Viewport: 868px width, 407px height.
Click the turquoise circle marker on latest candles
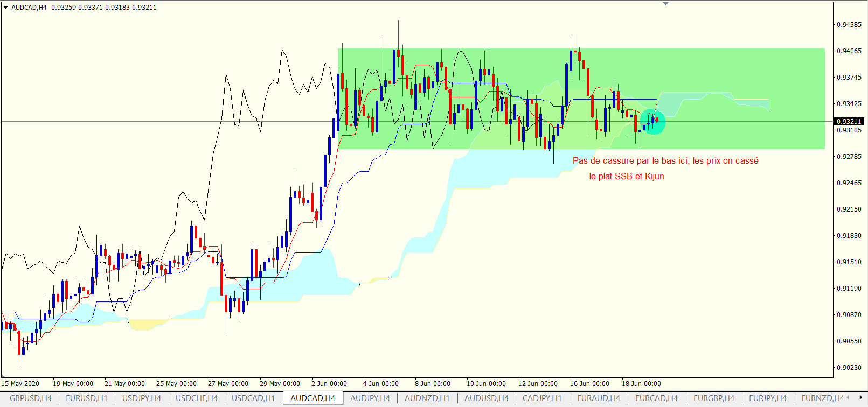[652, 122]
